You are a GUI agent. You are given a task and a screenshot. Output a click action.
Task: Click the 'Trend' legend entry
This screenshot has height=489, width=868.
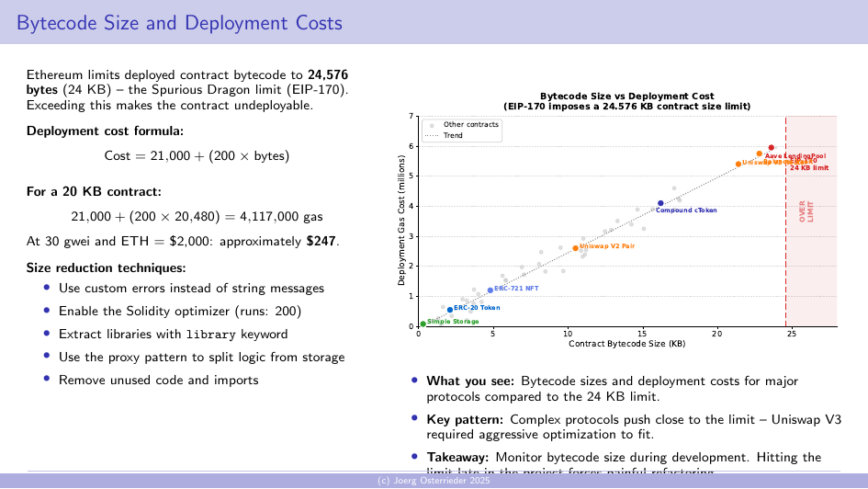(x=453, y=135)
